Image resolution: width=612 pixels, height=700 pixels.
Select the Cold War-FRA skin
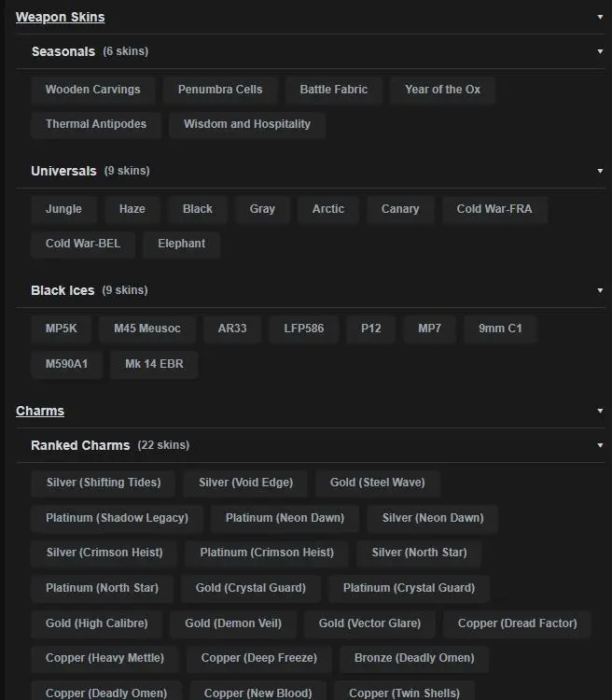[x=494, y=209]
